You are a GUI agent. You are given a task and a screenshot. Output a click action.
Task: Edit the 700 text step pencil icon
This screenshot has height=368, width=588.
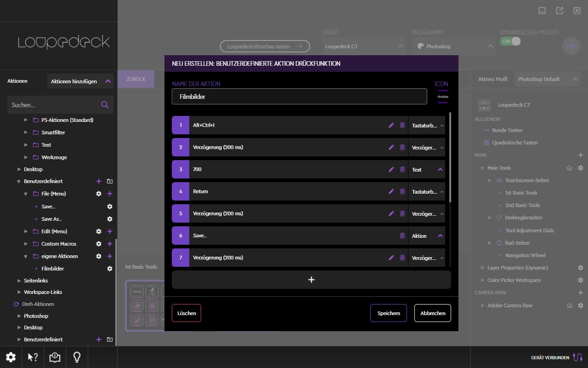391,169
